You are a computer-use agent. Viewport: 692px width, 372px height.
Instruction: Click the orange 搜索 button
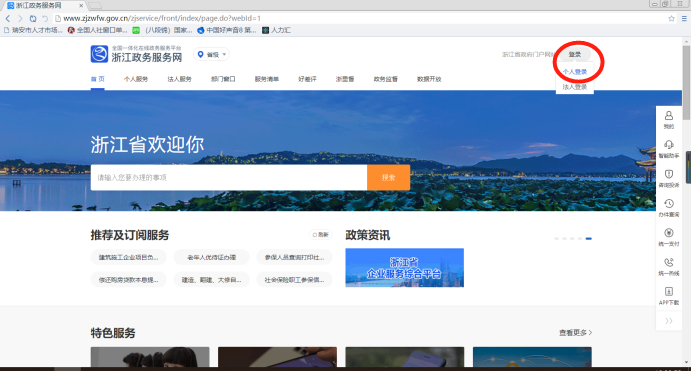[388, 177]
